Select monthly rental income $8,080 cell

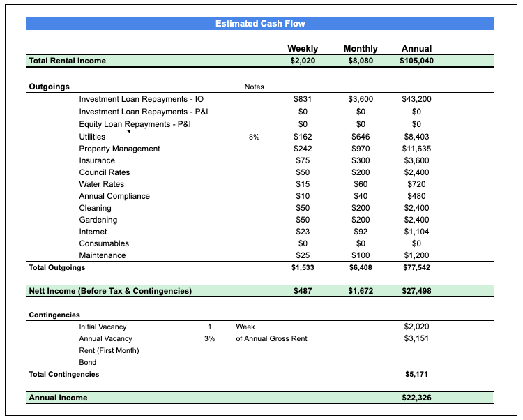(361, 61)
